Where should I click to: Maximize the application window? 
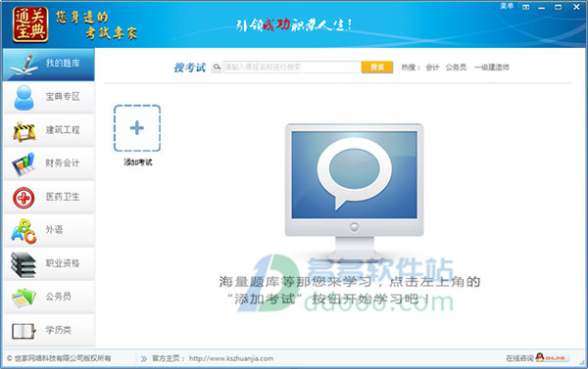tap(559, 7)
